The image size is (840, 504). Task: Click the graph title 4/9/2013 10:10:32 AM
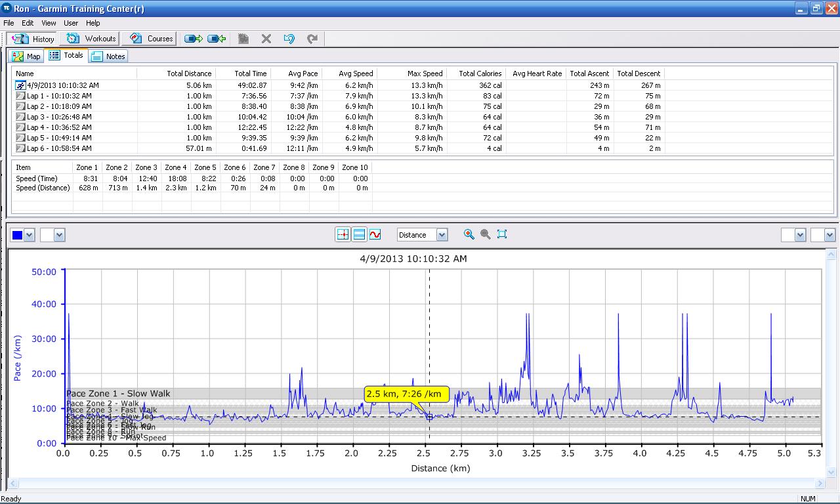pyautogui.click(x=413, y=259)
